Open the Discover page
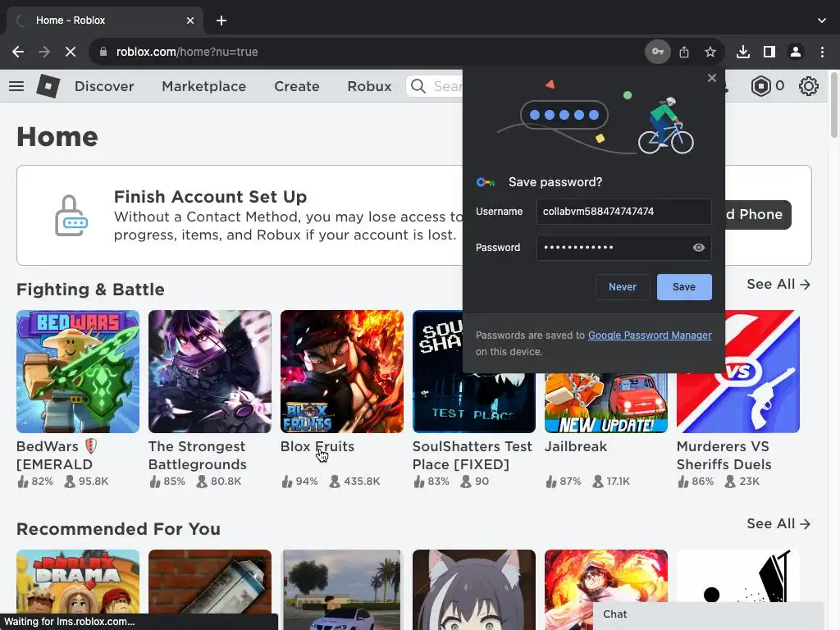Viewport: 840px width, 630px height. (104, 86)
